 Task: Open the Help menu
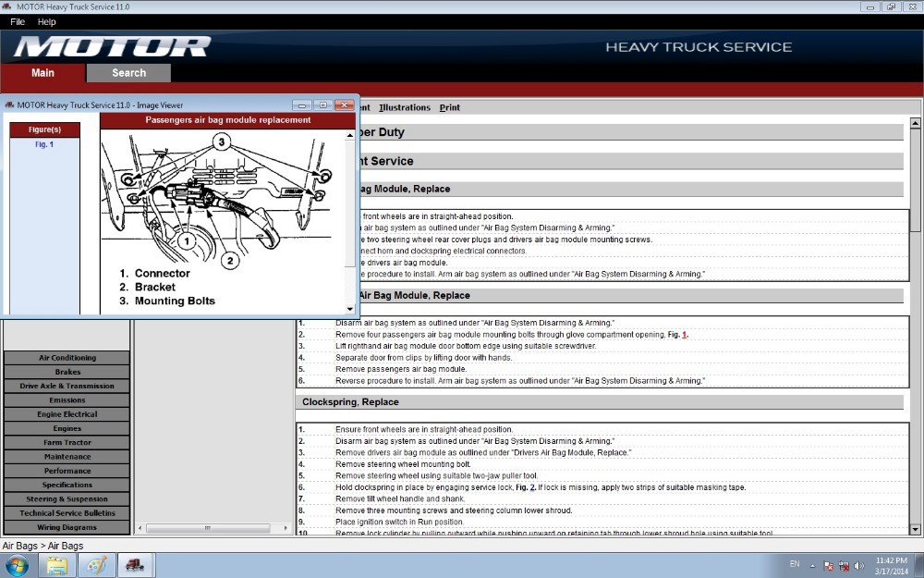pos(46,22)
